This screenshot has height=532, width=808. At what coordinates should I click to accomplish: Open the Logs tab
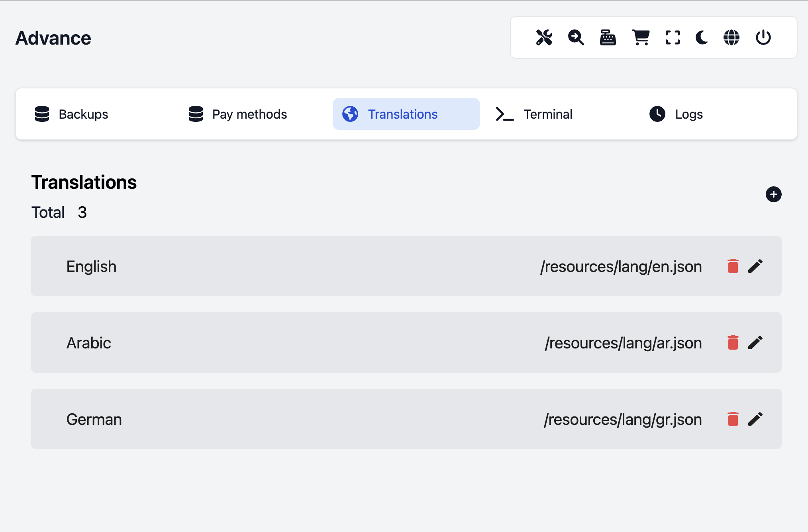tap(676, 114)
